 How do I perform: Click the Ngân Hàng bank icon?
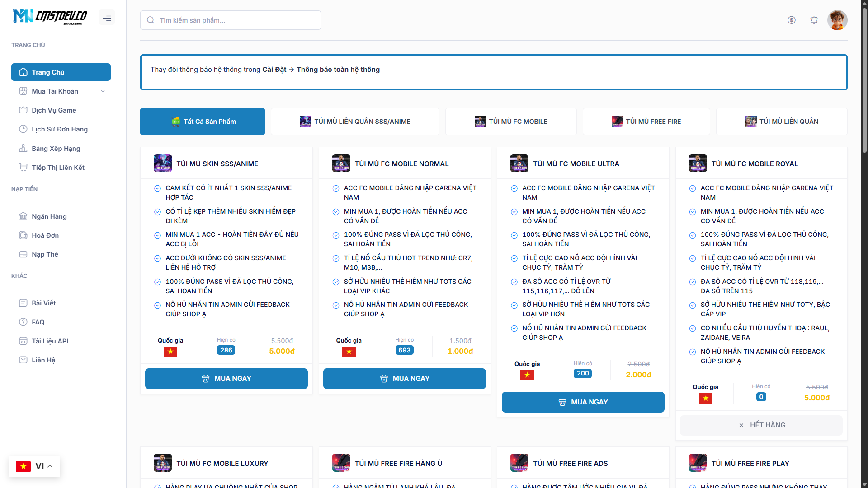tap(23, 216)
